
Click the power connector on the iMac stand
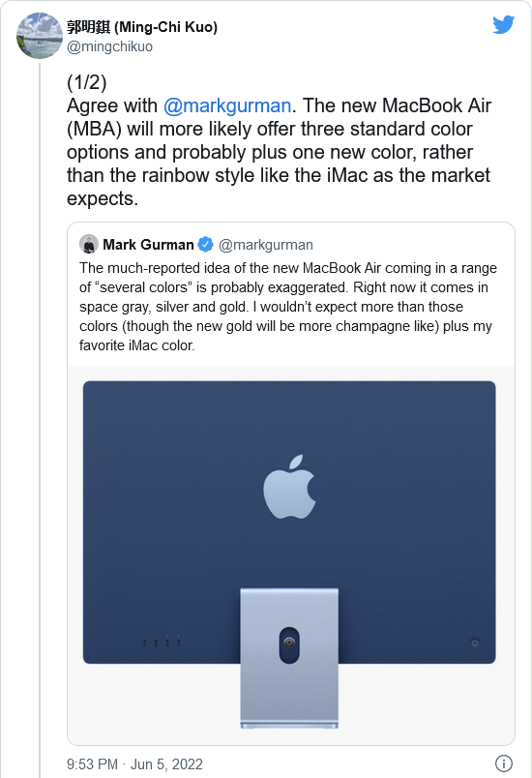point(289,644)
